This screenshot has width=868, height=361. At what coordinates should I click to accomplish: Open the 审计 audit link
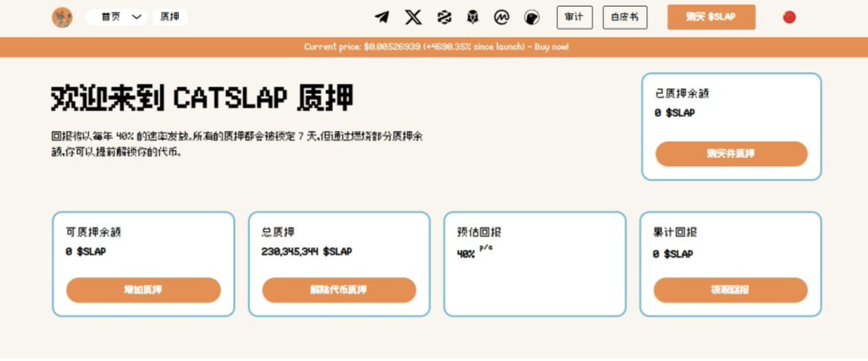pos(574,17)
